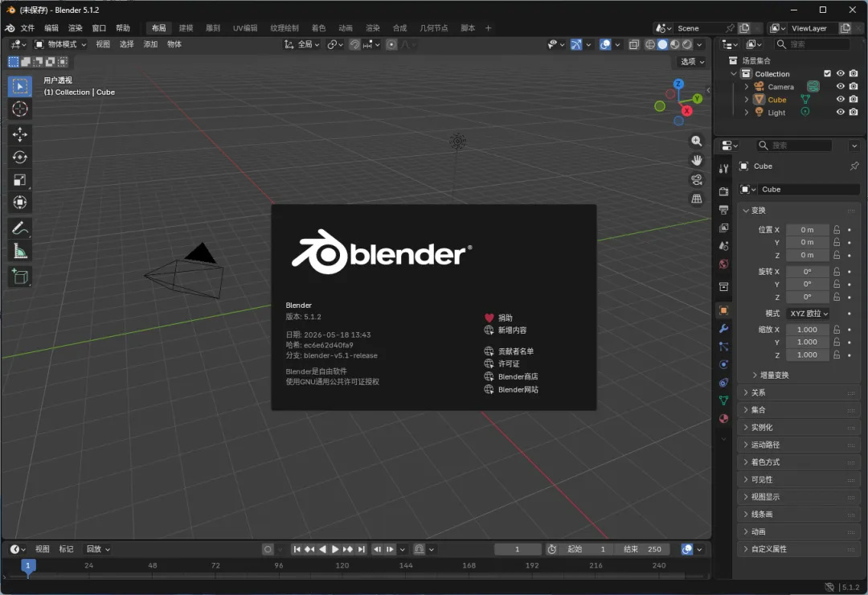Toggle lock on Location X
This screenshot has width=868, height=595.
click(x=837, y=229)
